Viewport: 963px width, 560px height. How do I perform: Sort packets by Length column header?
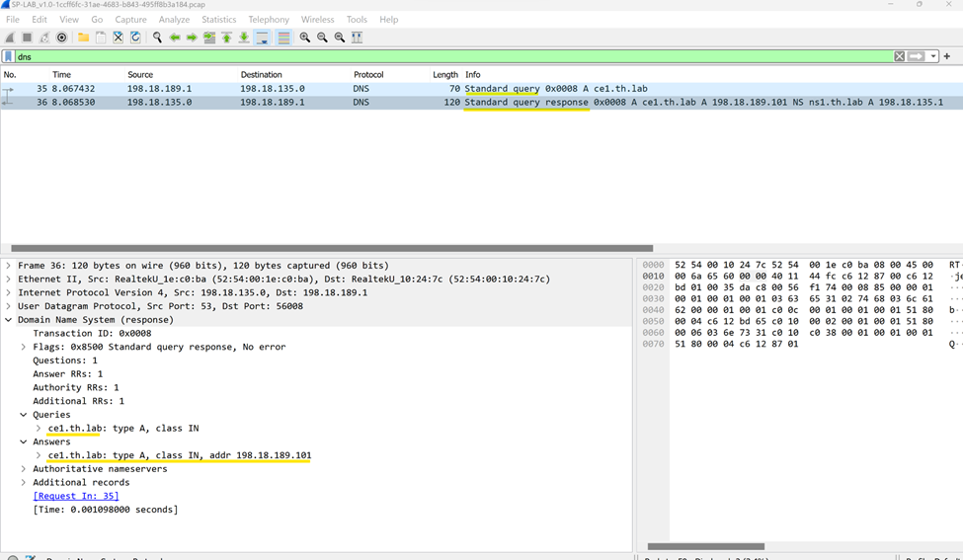click(445, 75)
